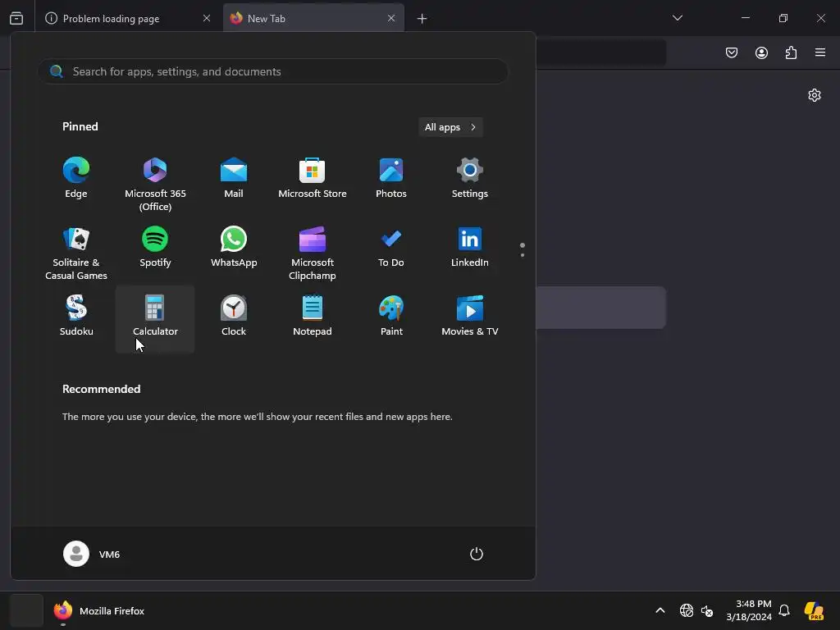This screenshot has width=840, height=630.
Task: Show hidden system tray icons
Action: coord(660,610)
